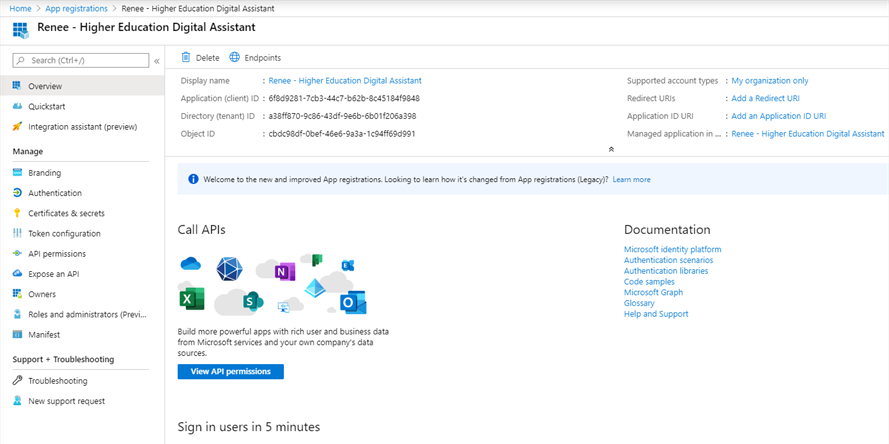Viewport: 889px width, 444px height.
Task: Click the Owners icon
Action: 17,294
